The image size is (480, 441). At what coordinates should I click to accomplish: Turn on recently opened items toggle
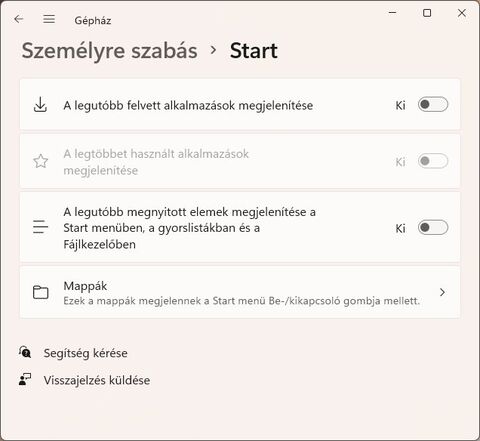[433, 228]
